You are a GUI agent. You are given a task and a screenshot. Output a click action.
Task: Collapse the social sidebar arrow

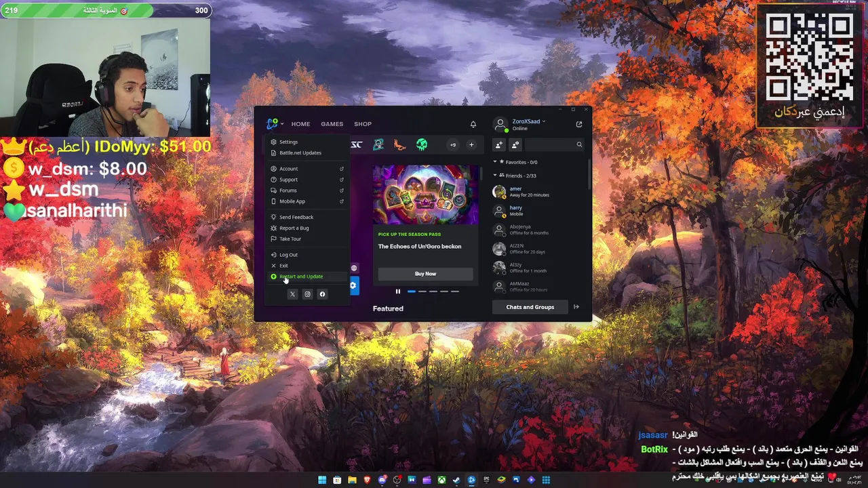tap(576, 307)
